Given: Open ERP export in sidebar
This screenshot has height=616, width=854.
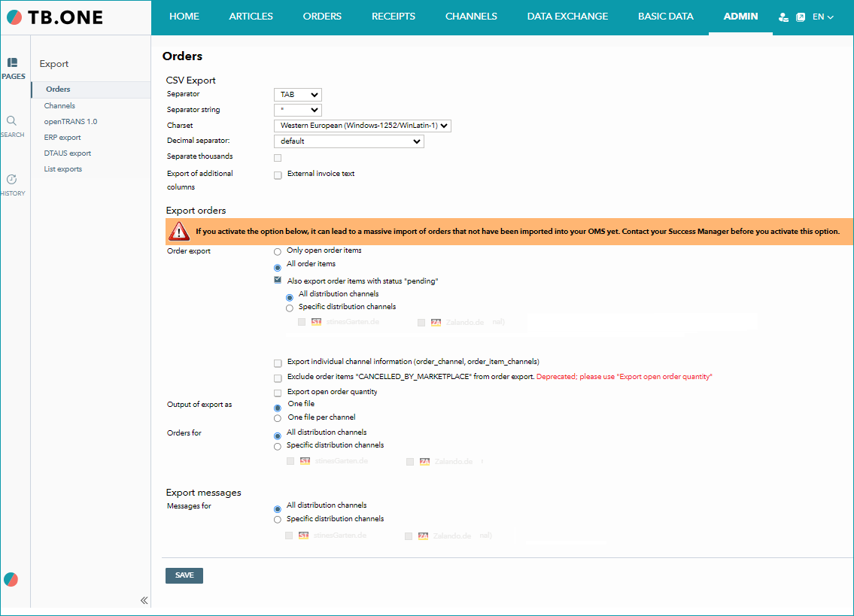Looking at the screenshot, I should (62, 137).
